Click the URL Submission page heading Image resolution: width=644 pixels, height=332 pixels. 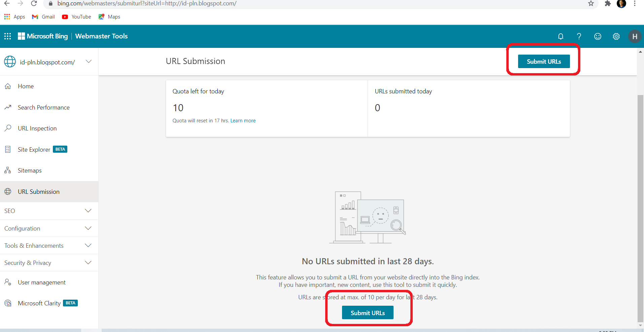(195, 61)
